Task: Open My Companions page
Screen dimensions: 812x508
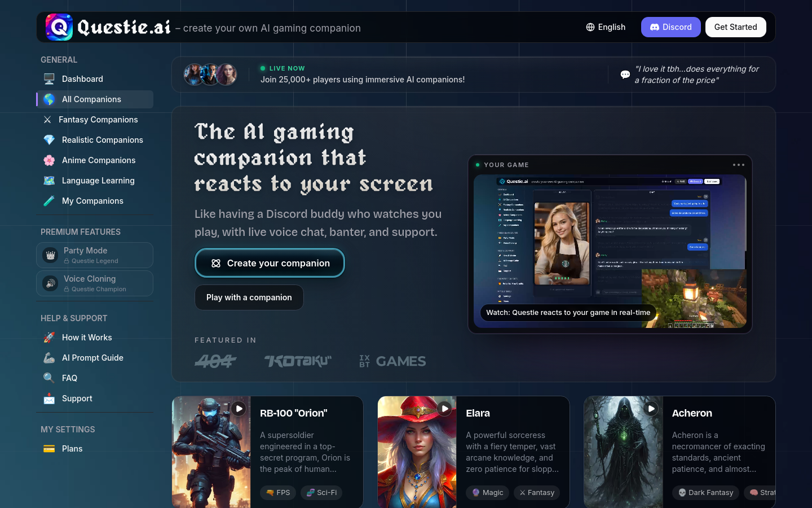Action: (95, 201)
